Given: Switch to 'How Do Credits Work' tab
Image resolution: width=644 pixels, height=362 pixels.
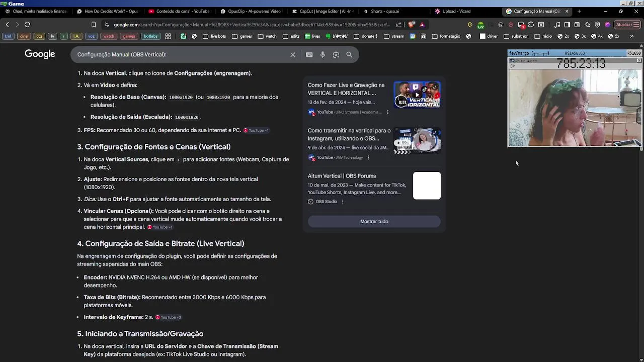Looking at the screenshot, I should click(x=108, y=11).
